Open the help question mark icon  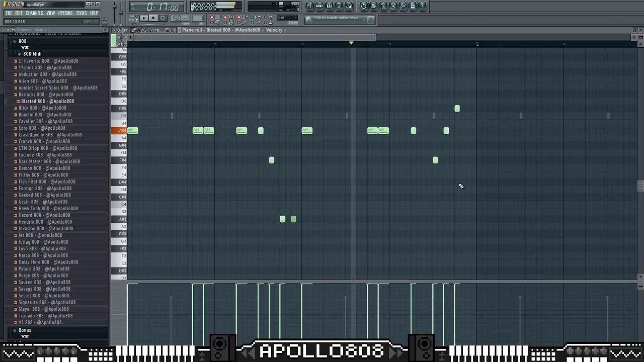coord(423,6)
